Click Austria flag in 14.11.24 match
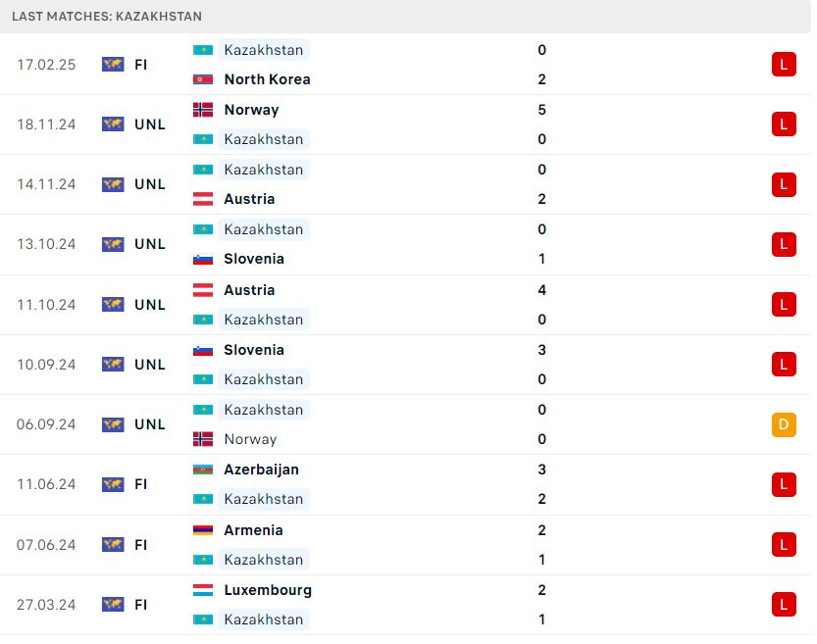The image size is (817, 644). click(x=203, y=199)
